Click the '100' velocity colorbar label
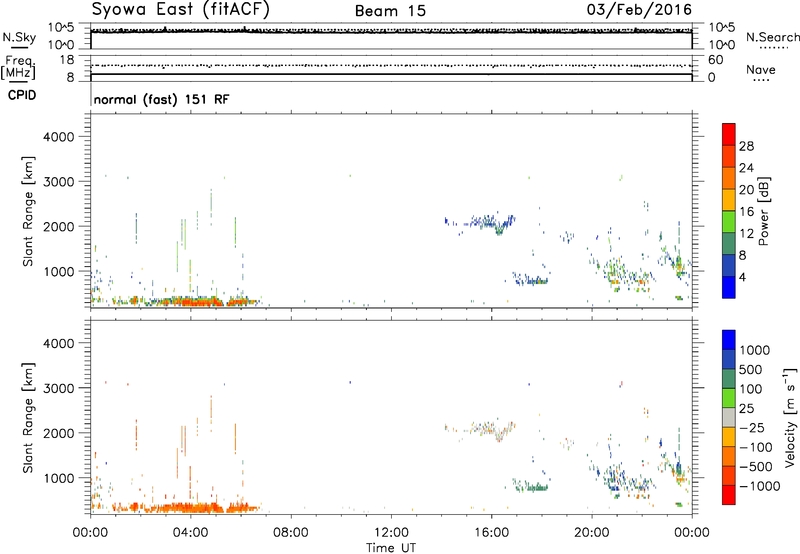The image size is (800, 554). tap(751, 389)
